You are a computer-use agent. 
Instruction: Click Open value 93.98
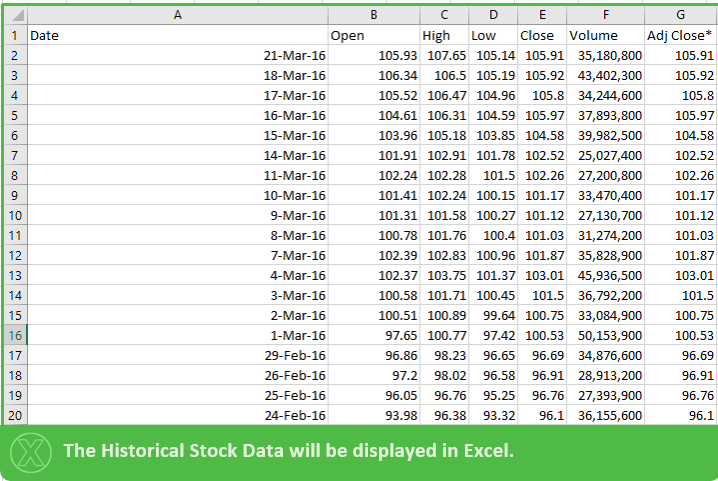(374, 415)
